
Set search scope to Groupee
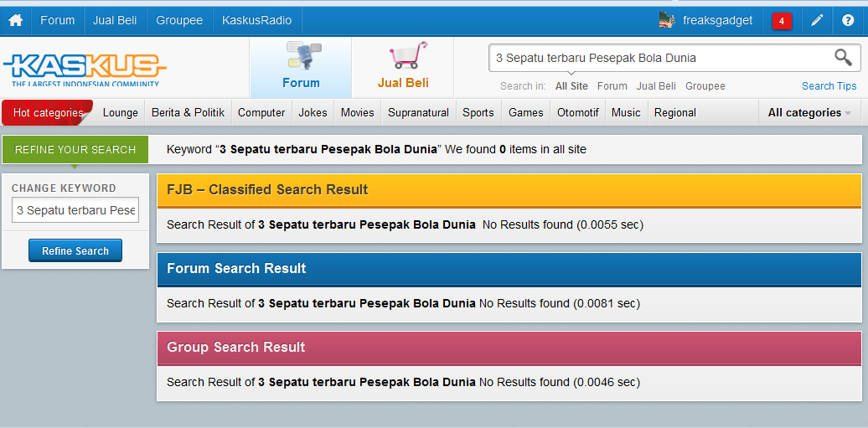(705, 85)
